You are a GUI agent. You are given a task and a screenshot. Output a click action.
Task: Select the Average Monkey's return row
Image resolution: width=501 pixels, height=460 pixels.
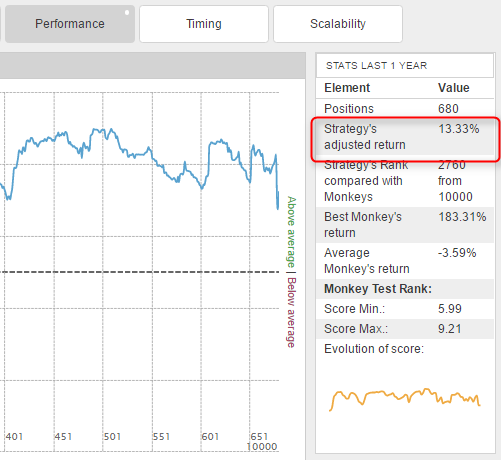[405, 261]
